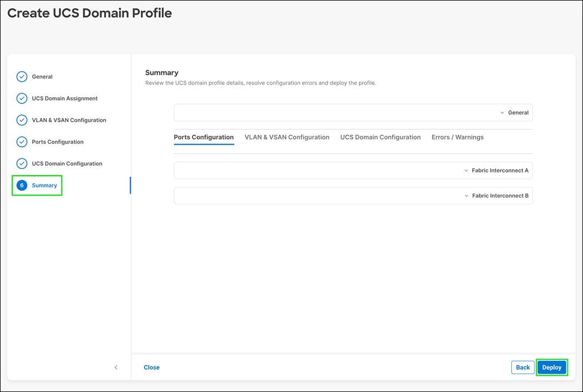This screenshot has width=583, height=392.
Task: Click the Back button
Action: (522, 367)
